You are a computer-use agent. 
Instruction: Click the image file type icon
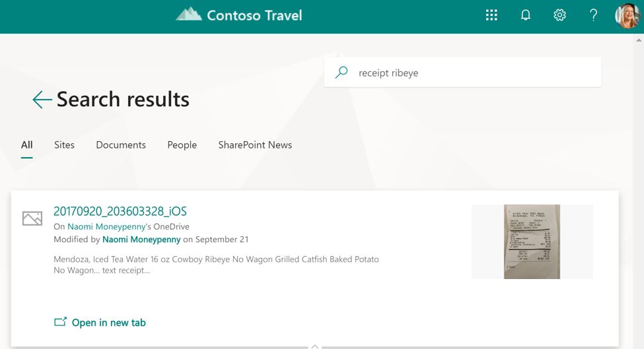(32, 218)
